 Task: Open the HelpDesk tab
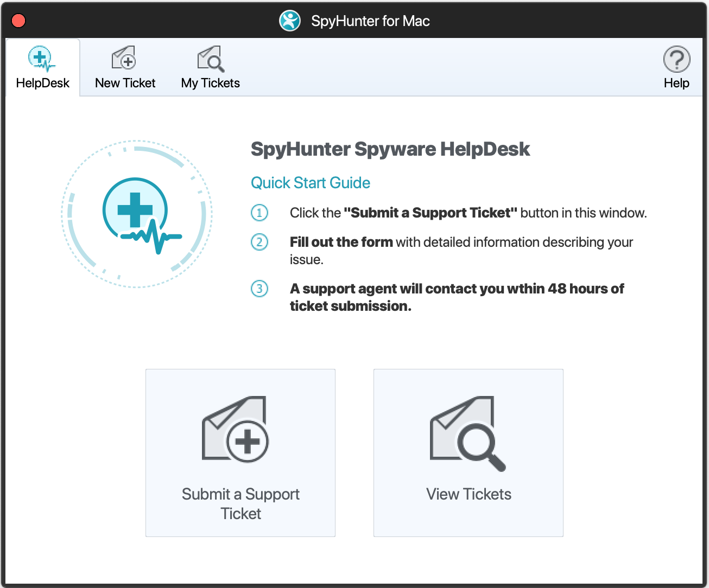[x=43, y=67]
